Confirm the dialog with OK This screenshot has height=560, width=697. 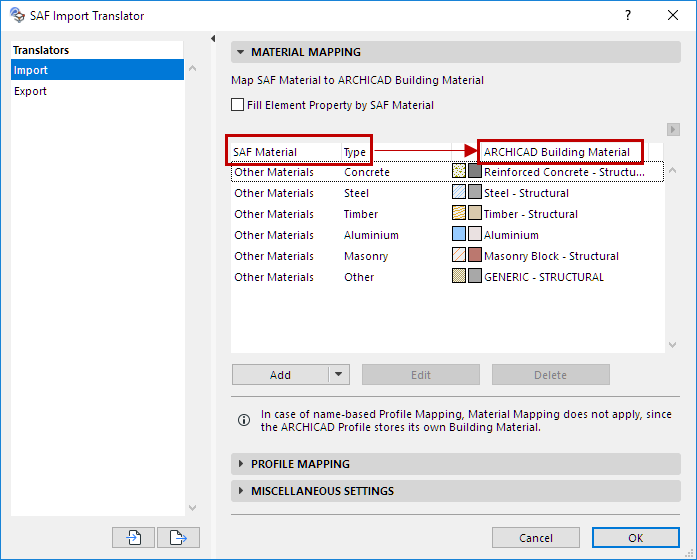636,538
